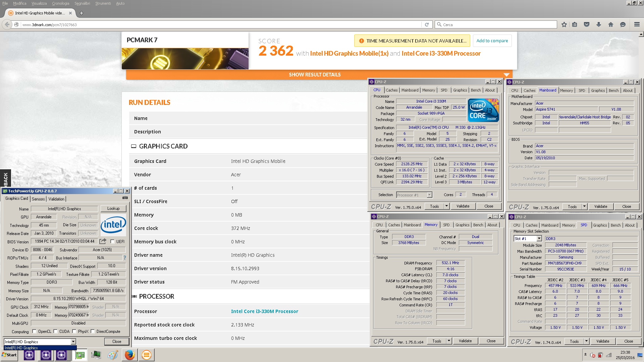This screenshot has height=362, width=644.
Task: Click the page scrollbar up arrow
Action: click(641, 34)
